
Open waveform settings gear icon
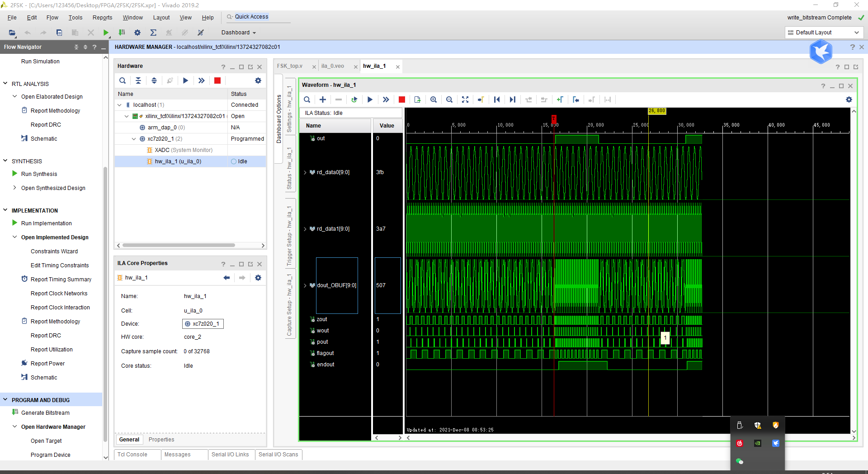(x=849, y=100)
